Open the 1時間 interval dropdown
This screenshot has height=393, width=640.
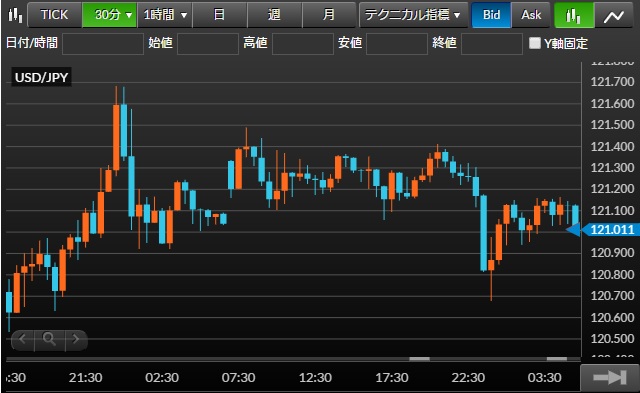click(x=164, y=15)
